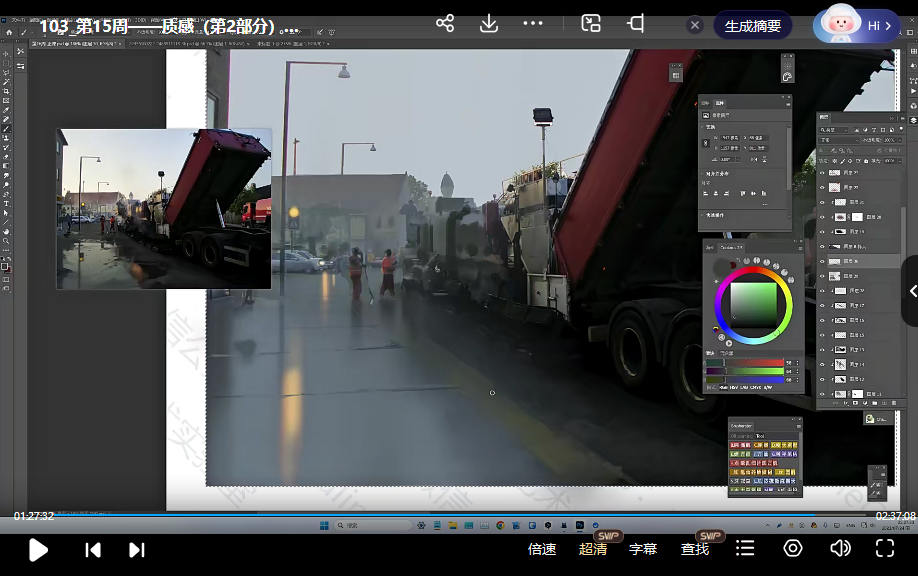918x576 pixels.
Task: Open the 查找 search option
Action: tap(695, 549)
